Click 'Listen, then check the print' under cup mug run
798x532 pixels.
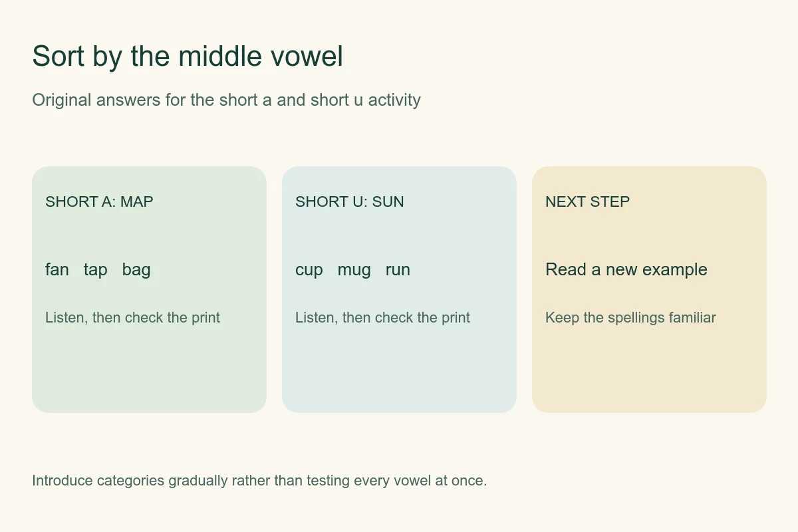[382, 317]
